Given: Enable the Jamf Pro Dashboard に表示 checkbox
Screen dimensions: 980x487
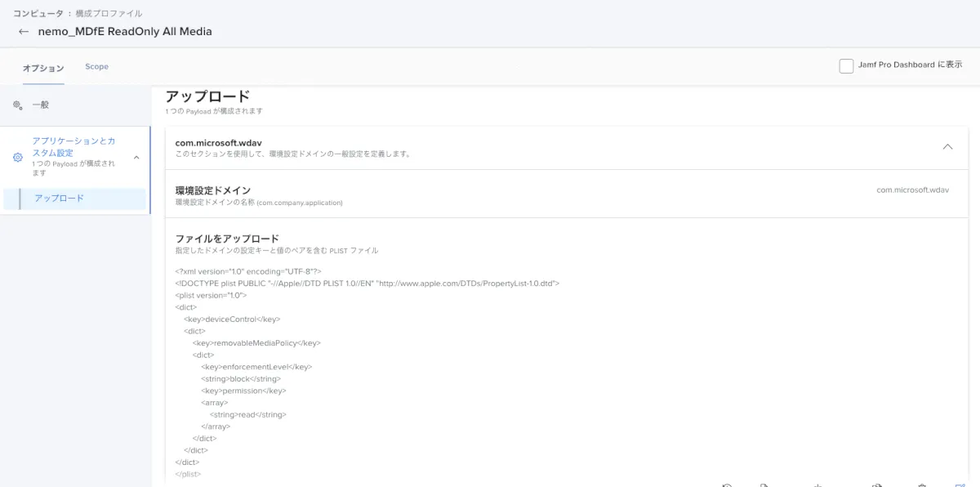Looking at the screenshot, I should (846, 65).
